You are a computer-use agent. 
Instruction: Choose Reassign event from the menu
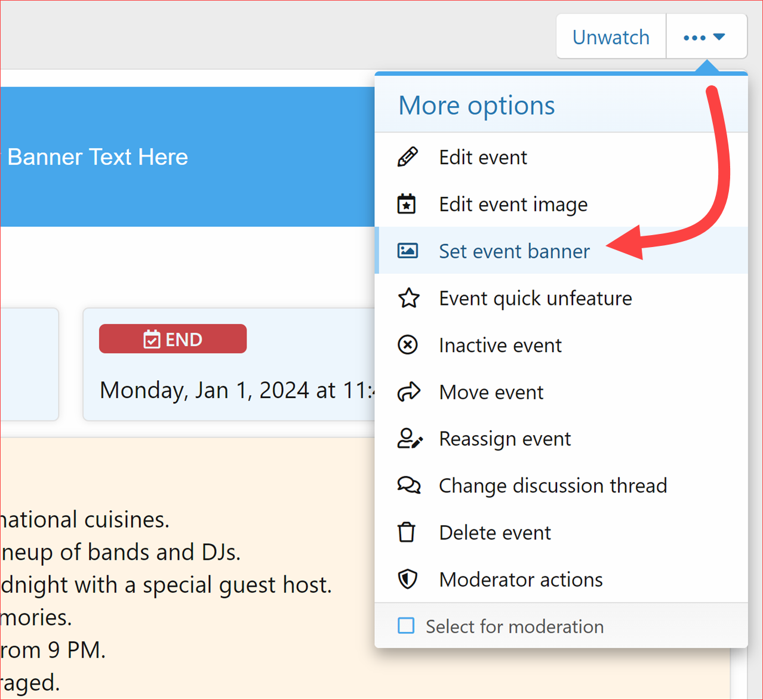coord(561,439)
